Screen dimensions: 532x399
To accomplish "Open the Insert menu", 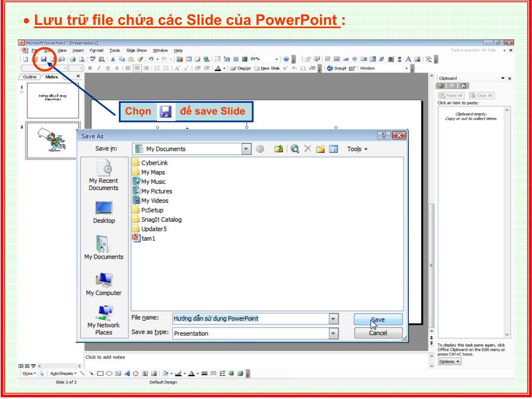I will (78, 50).
